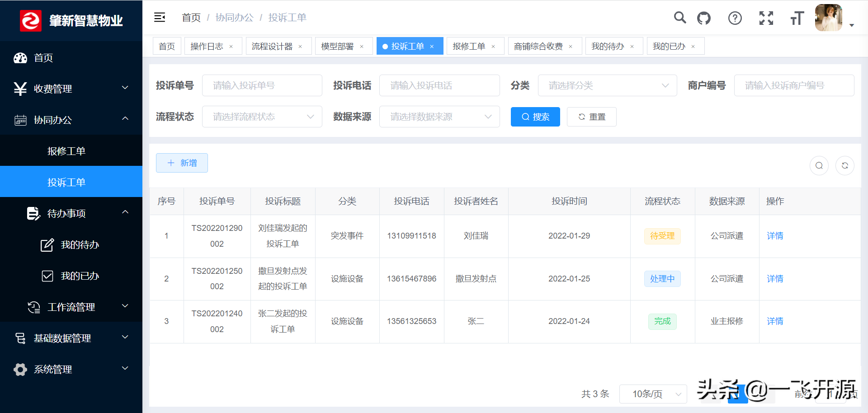Click the dashboard icon beside 首页 in sidebar
The width and height of the screenshot is (868, 413).
point(20,58)
